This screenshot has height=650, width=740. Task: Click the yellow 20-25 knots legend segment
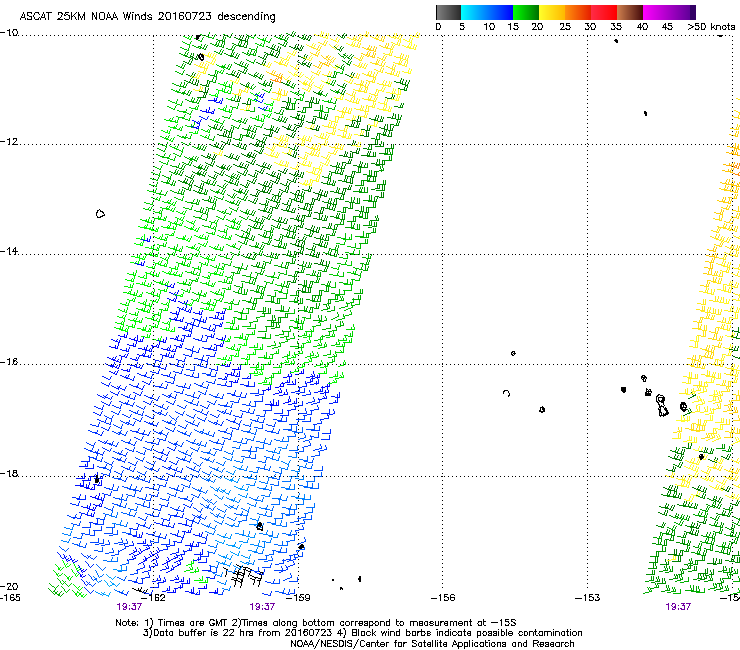[552, 12]
